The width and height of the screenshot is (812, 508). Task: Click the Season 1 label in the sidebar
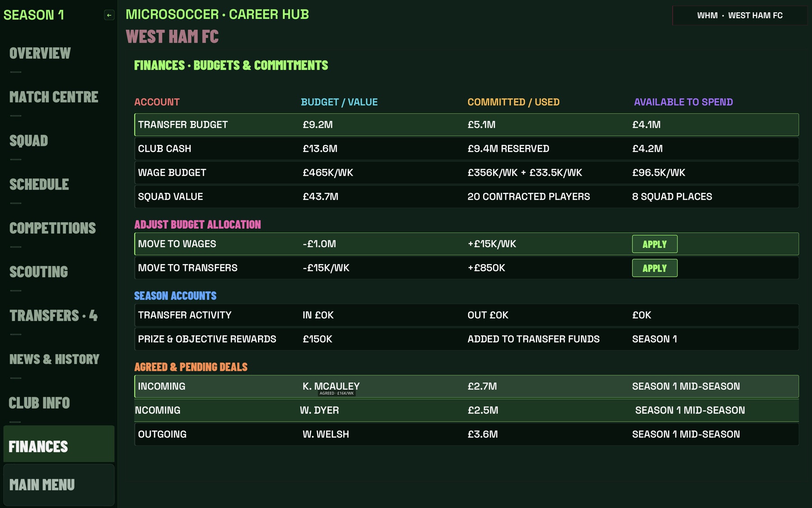point(34,15)
